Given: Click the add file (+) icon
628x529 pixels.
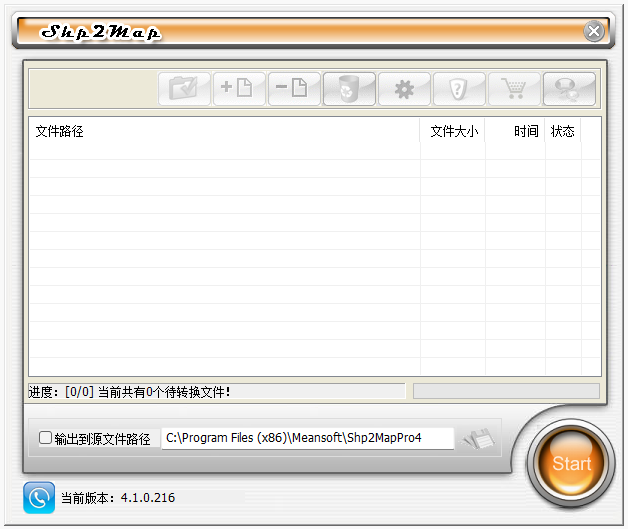Looking at the screenshot, I should (x=239, y=89).
